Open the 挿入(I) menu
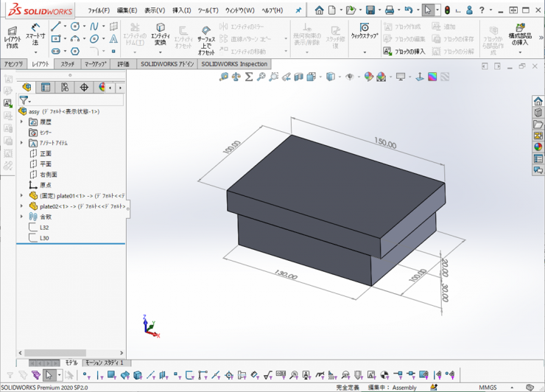This screenshot has height=392, width=545. point(181,10)
